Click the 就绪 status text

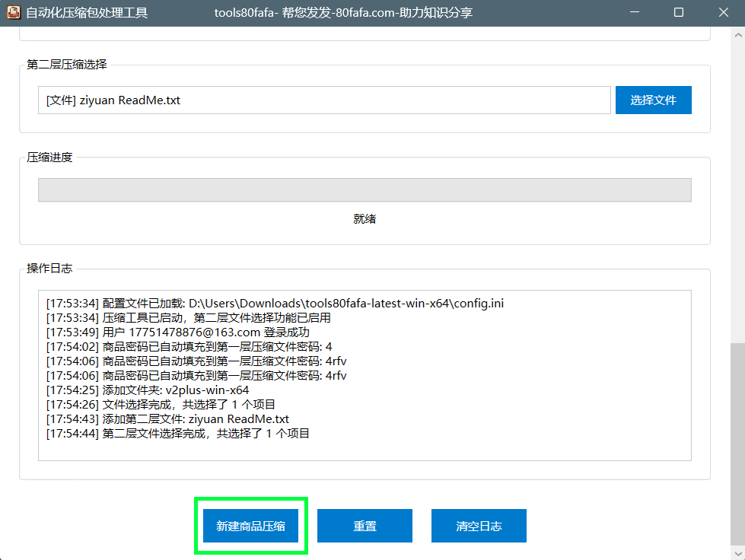[x=365, y=219]
